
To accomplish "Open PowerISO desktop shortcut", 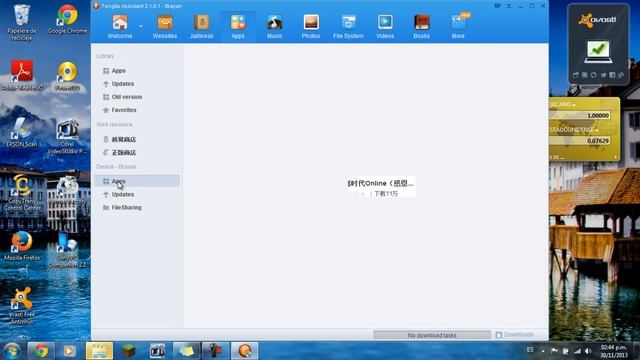I will pyautogui.click(x=67, y=76).
